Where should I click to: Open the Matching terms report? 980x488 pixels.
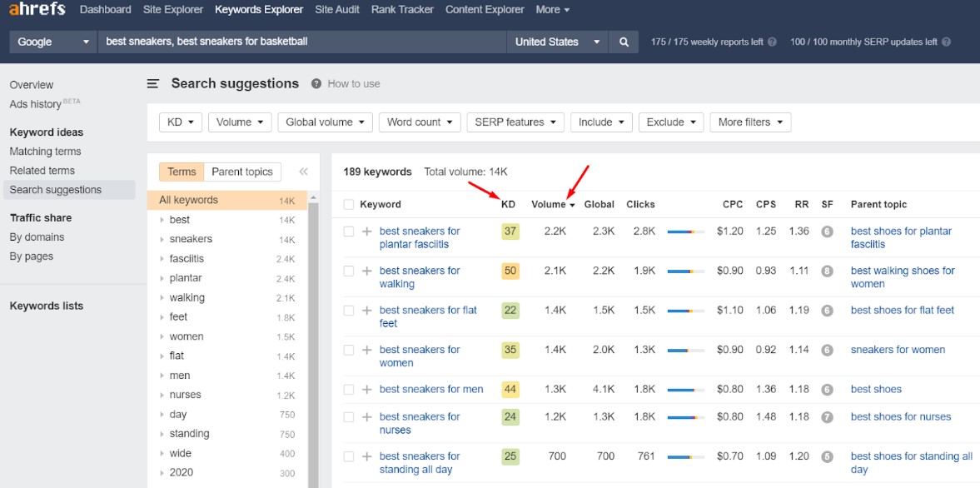(45, 152)
